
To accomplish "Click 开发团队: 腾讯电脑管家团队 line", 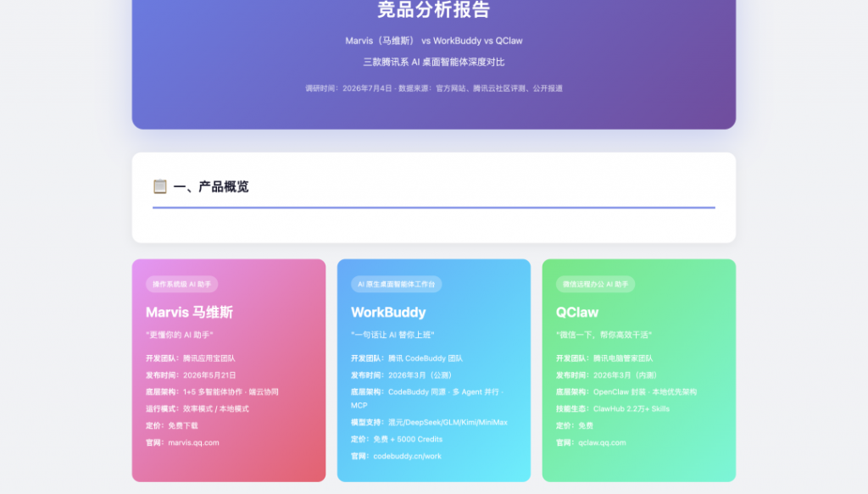I will click(x=604, y=358).
